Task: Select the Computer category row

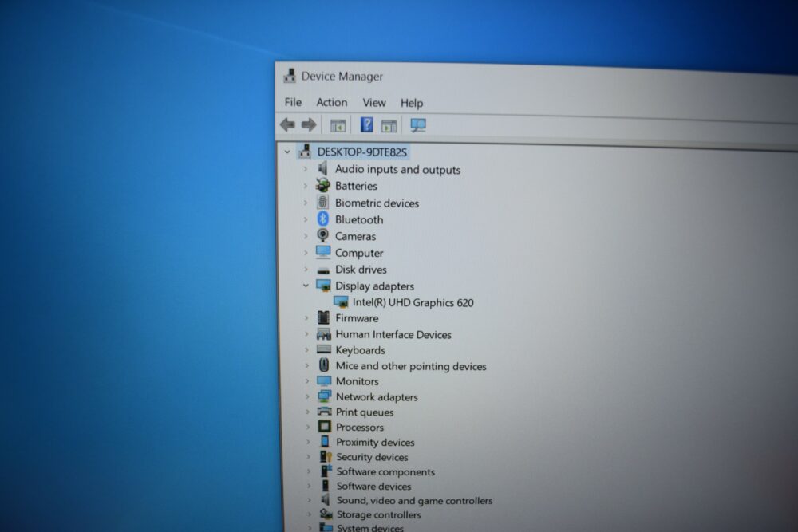Action: [359, 253]
